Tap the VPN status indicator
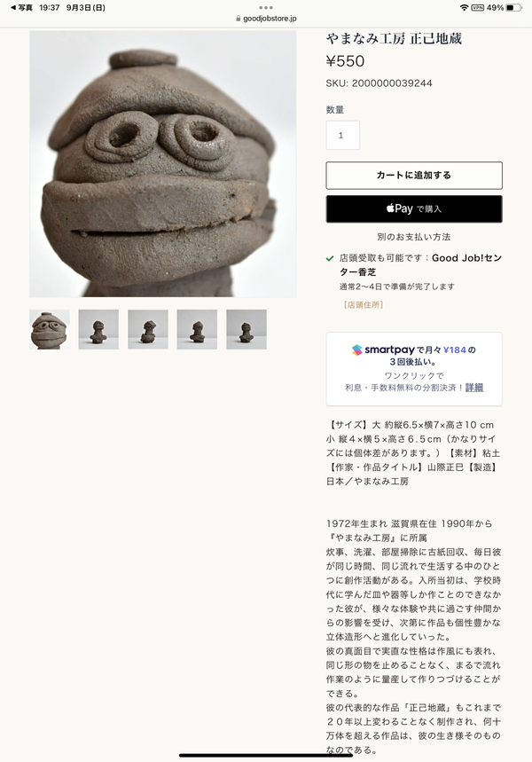This screenshot has height=762, width=532. [x=478, y=8]
